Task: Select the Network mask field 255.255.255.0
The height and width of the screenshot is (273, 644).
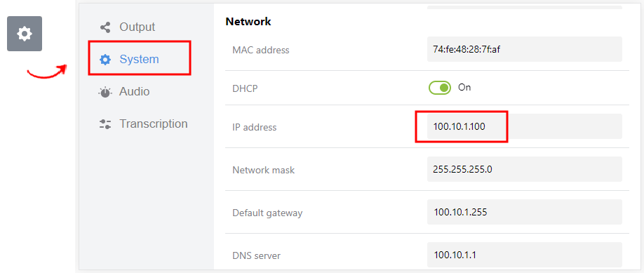Action: pyautogui.click(x=525, y=169)
